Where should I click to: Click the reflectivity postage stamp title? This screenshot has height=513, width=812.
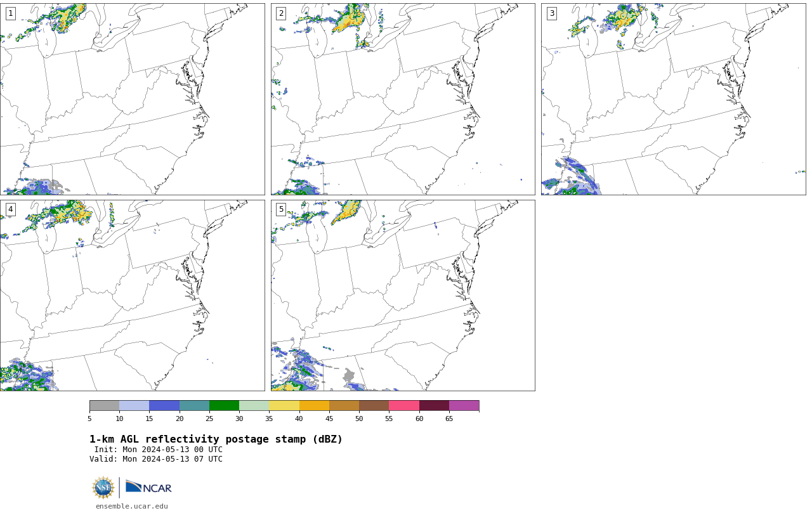tap(216, 439)
